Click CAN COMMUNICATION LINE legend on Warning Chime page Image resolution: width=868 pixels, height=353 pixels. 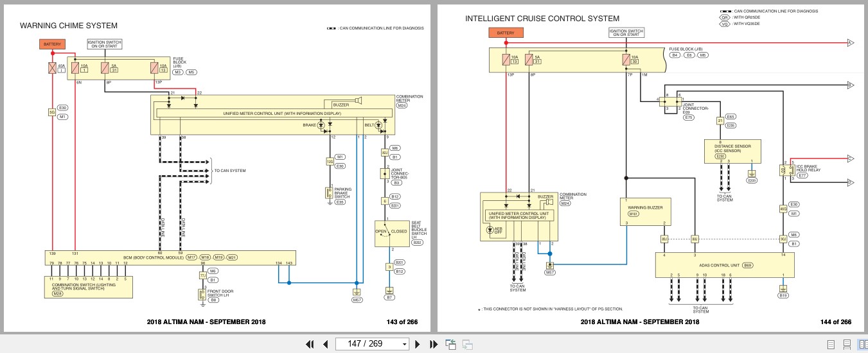coord(375,28)
